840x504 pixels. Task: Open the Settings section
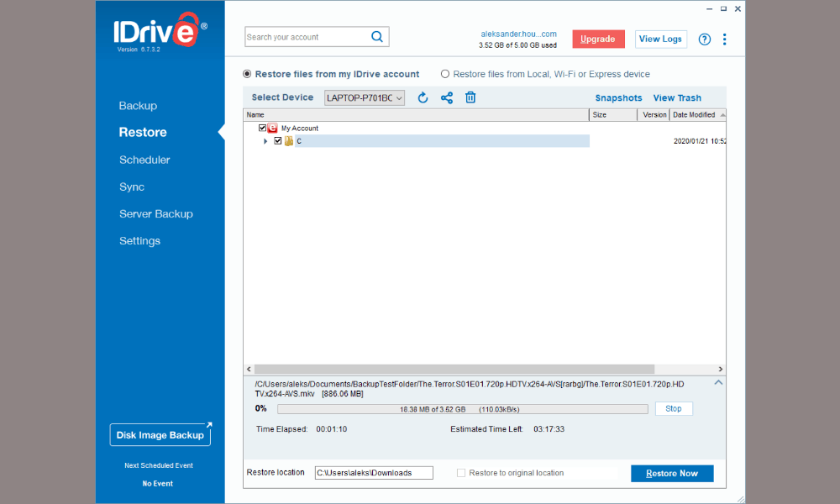[x=139, y=241]
